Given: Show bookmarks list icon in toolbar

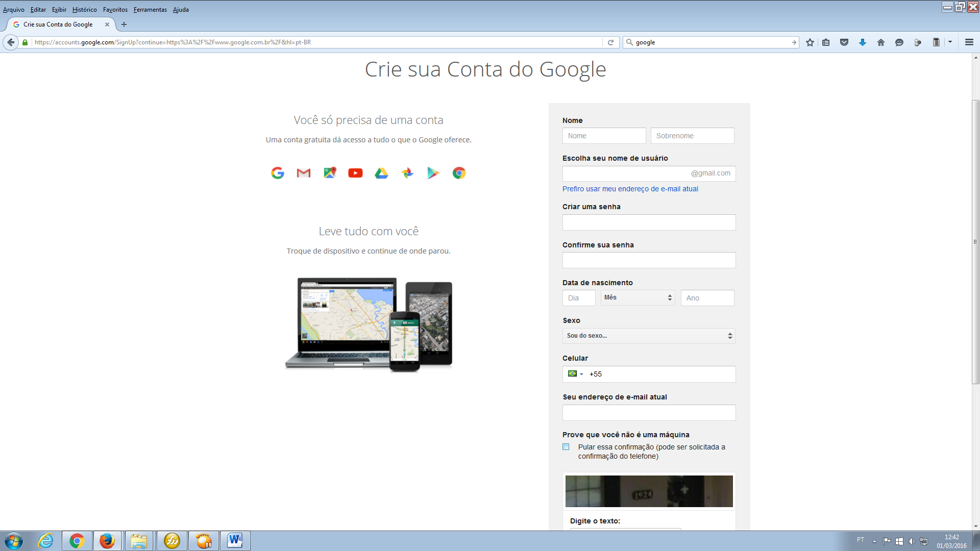Looking at the screenshot, I should click(x=826, y=42).
